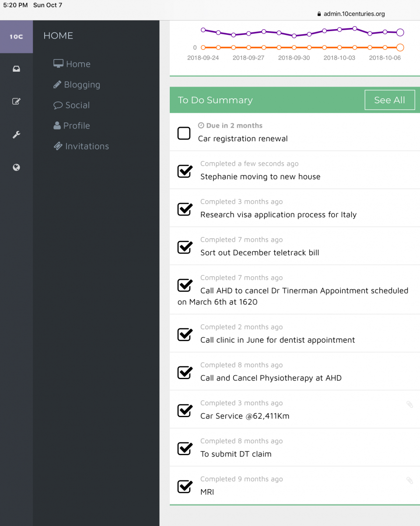Open the wrench settings sidebar icon
The width and height of the screenshot is (420, 526).
[16, 135]
